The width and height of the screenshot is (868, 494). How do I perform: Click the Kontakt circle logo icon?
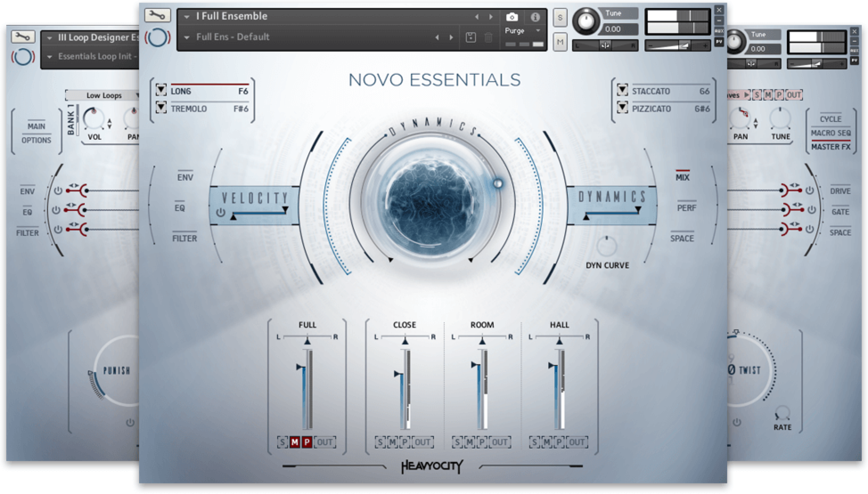[x=158, y=37]
